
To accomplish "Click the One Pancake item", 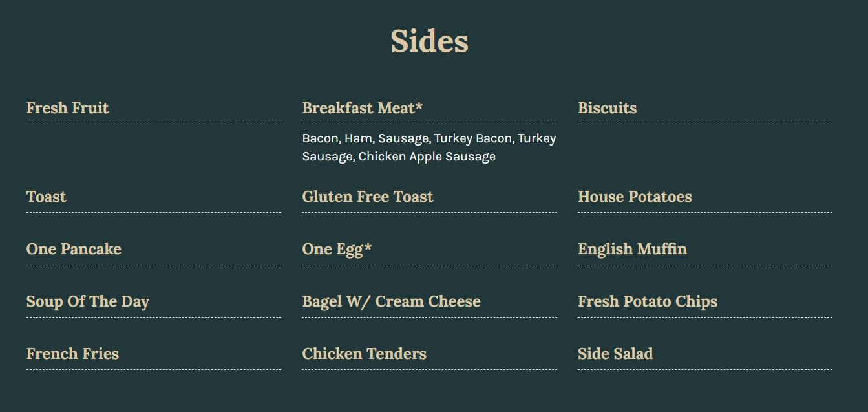I will point(74,249).
